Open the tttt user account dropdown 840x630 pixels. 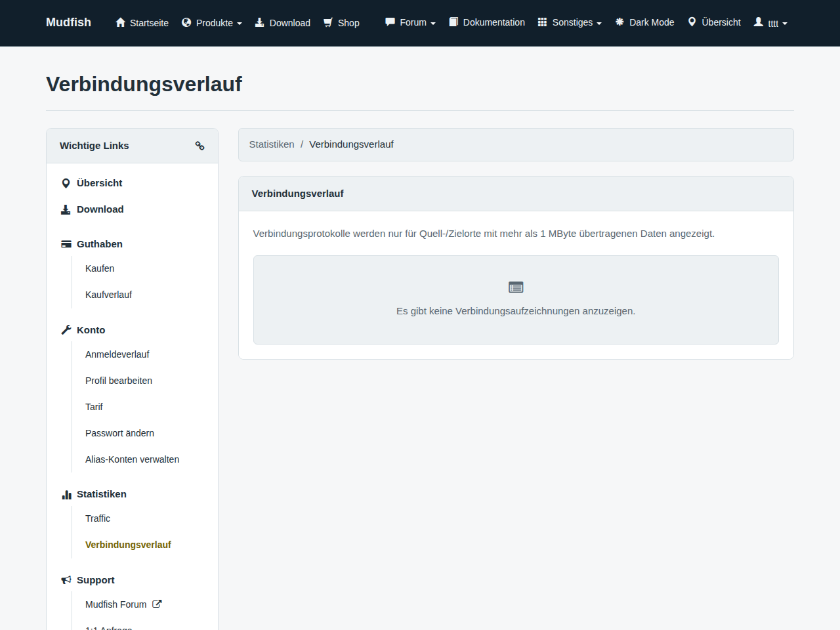tap(770, 23)
